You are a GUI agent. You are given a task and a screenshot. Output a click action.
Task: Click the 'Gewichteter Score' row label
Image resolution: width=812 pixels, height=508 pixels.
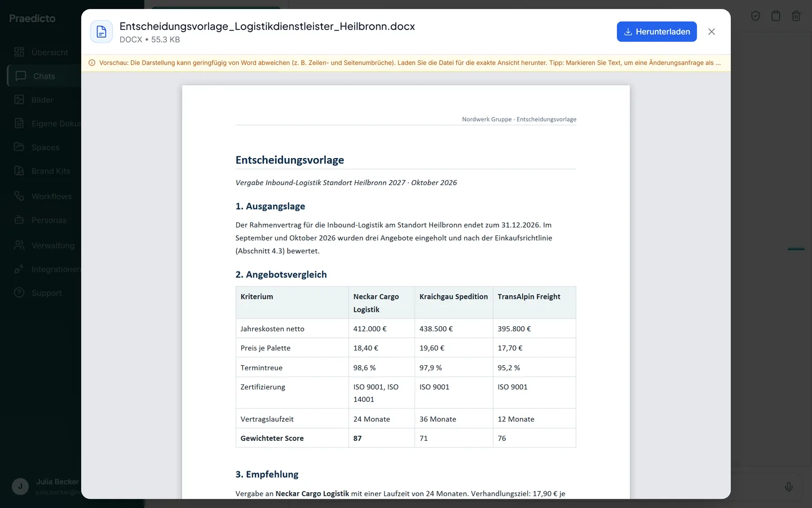272,438
